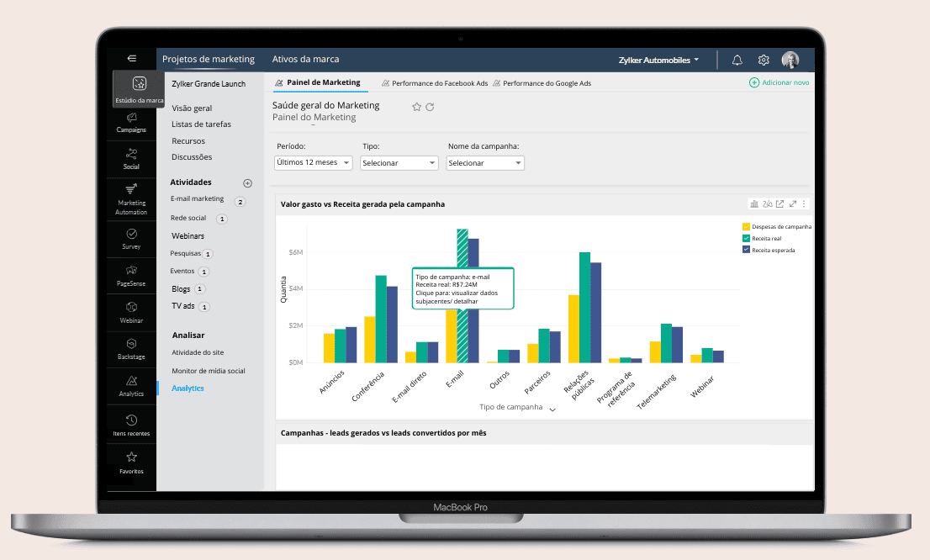Open Discussões in project menu
Viewport: 930px width, 560px height.
click(192, 156)
